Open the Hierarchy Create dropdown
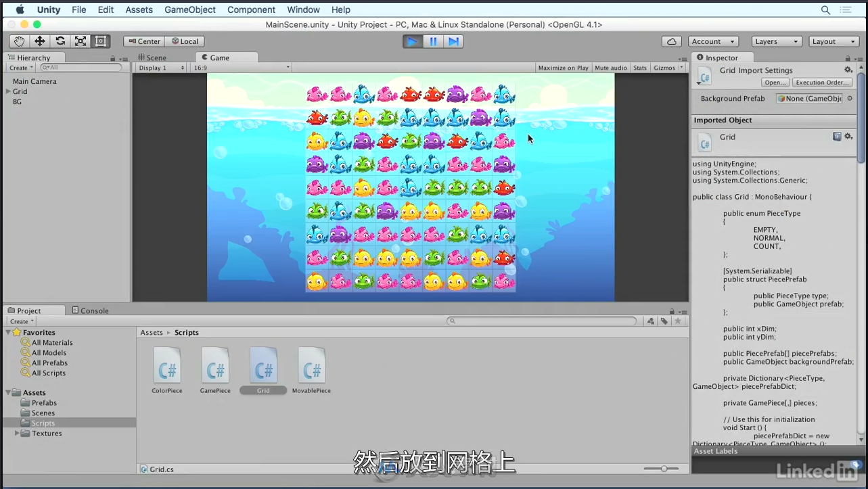This screenshot has width=868, height=489. [21, 68]
